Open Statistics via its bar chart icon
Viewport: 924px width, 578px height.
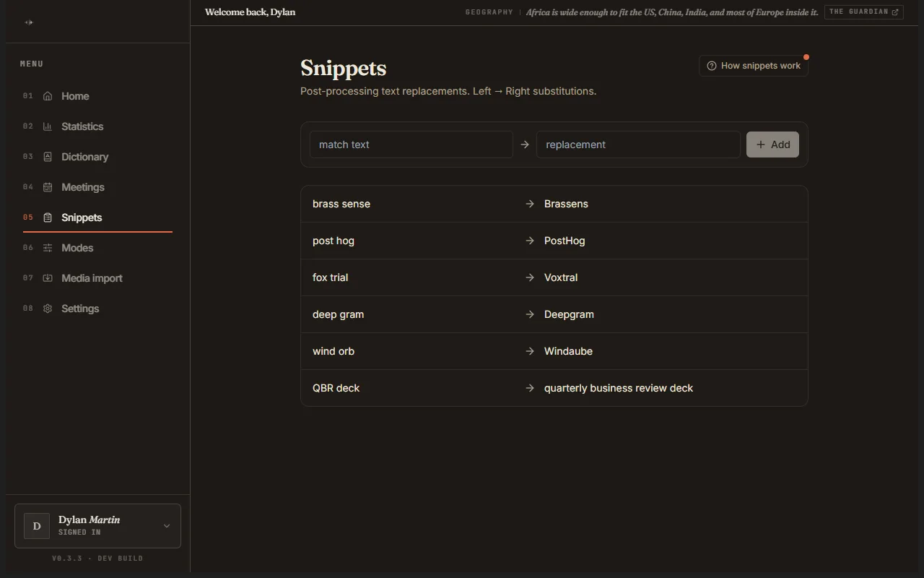48,126
